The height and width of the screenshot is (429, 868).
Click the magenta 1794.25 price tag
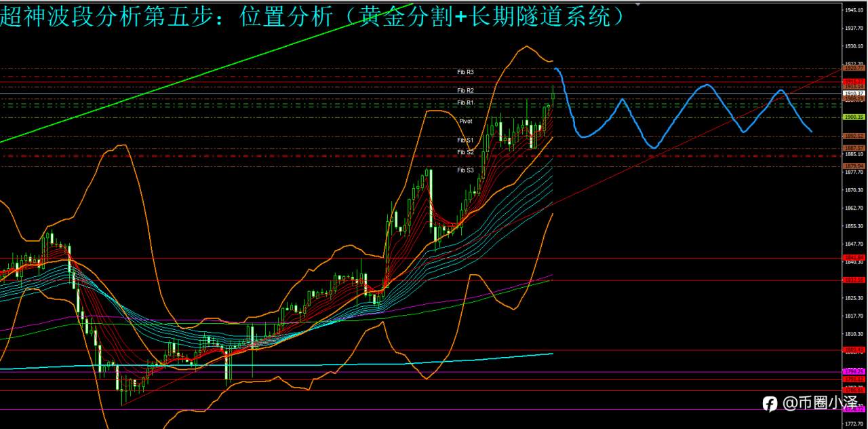[854, 371]
